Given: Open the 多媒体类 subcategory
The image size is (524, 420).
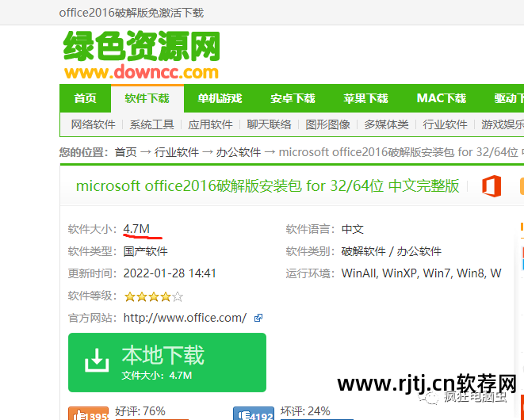Looking at the screenshot, I should click(386, 124).
